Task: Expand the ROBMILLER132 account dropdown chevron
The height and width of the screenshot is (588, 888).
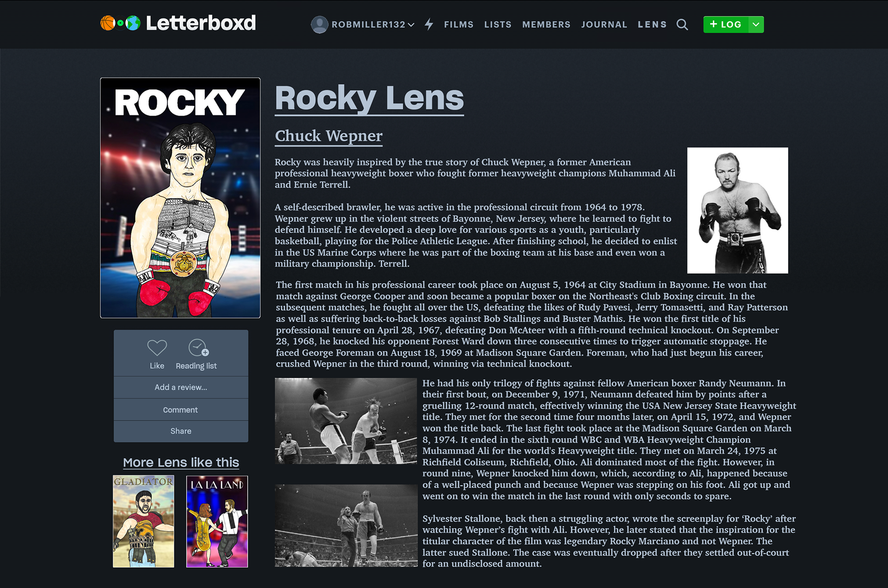Action: pos(411,25)
